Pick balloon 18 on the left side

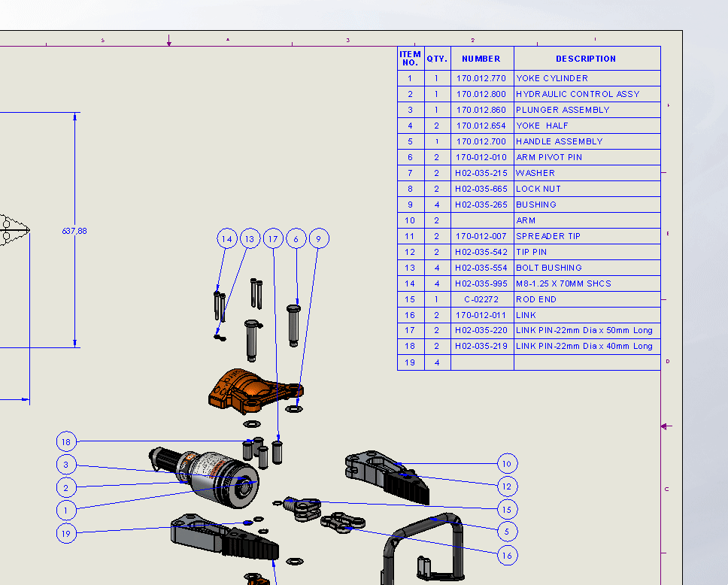[x=66, y=442]
